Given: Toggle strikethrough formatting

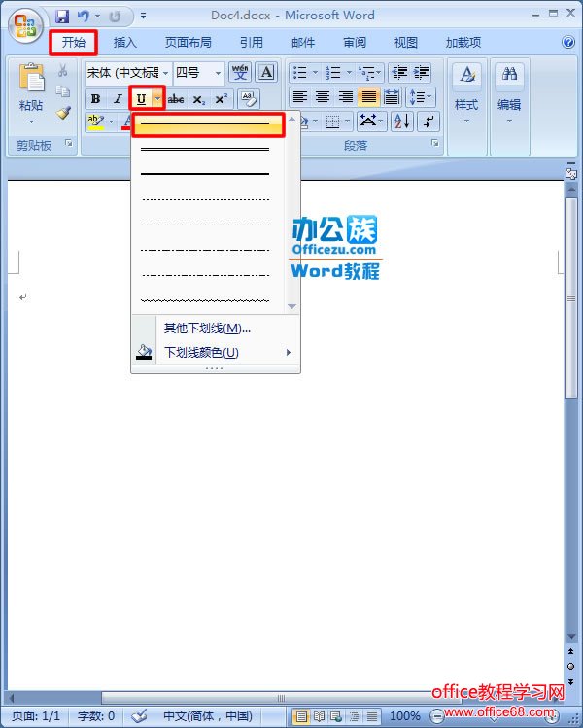Looking at the screenshot, I should 176,99.
